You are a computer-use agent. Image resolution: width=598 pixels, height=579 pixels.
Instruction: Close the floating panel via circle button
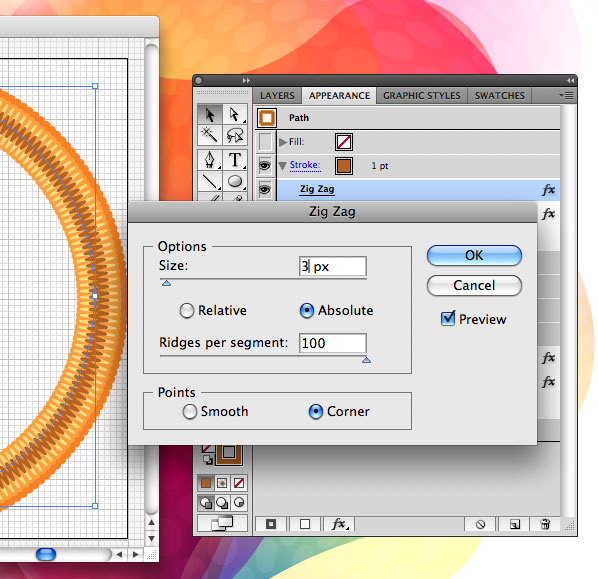pyautogui.click(x=198, y=80)
